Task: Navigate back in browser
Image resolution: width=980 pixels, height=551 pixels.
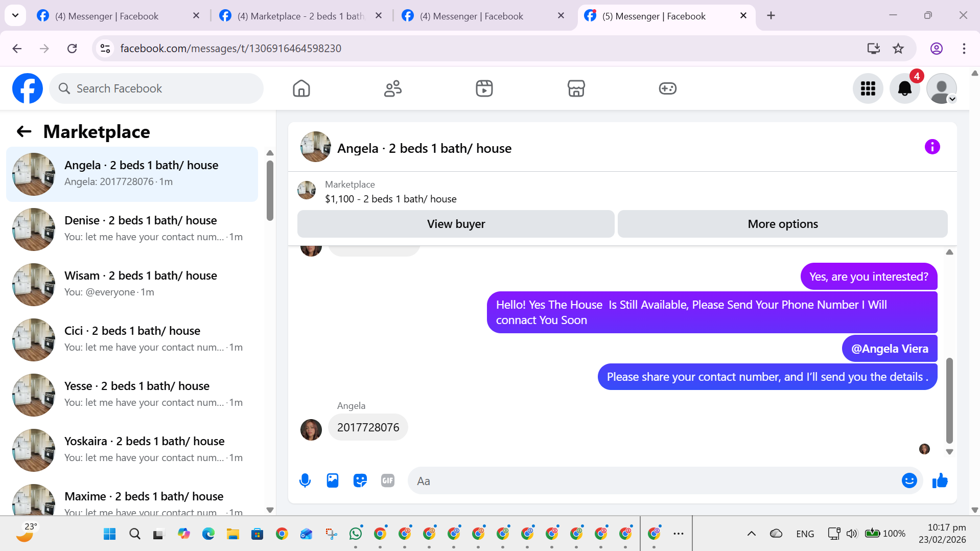Action: (17, 49)
